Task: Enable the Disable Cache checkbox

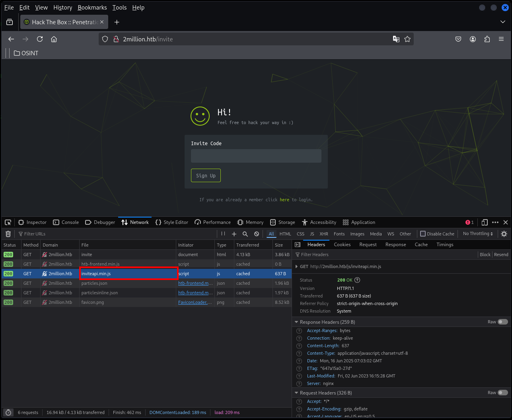Action: coord(423,234)
